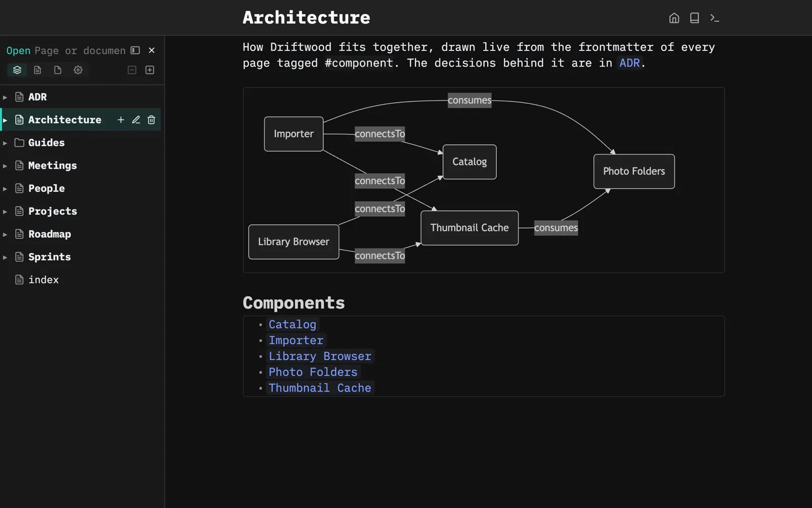Image resolution: width=812 pixels, height=508 pixels.
Task: Select the Photo Folders diagram node
Action: [x=634, y=171]
